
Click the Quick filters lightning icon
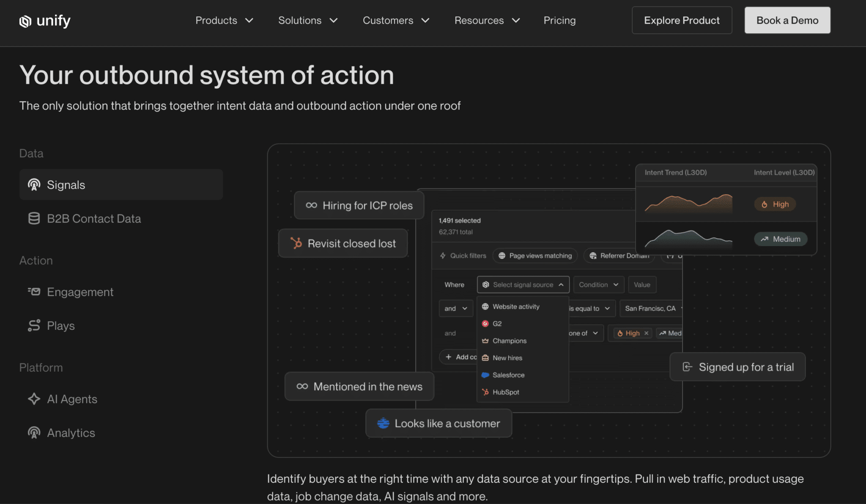click(x=443, y=255)
